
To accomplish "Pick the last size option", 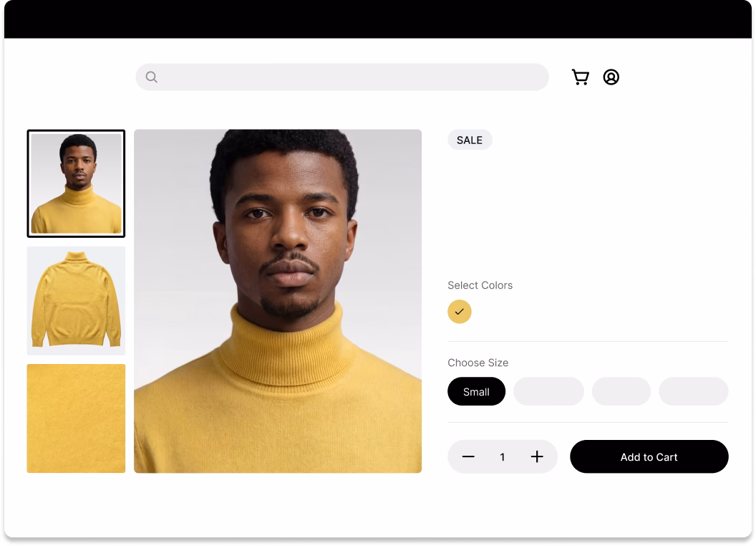I will coord(693,391).
